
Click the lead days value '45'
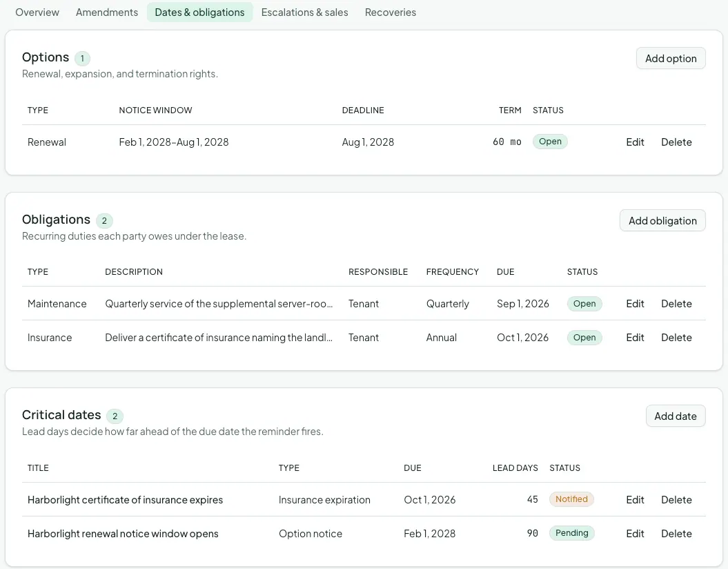point(533,500)
